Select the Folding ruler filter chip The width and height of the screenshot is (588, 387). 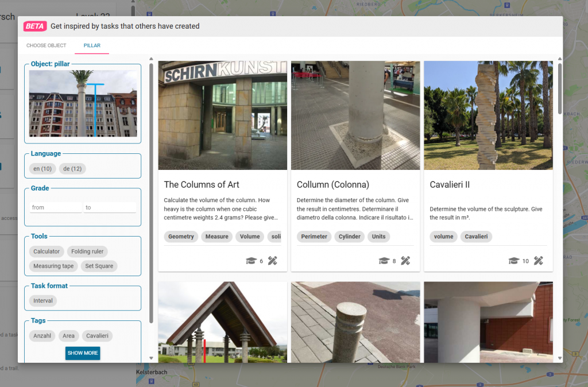click(x=88, y=251)
